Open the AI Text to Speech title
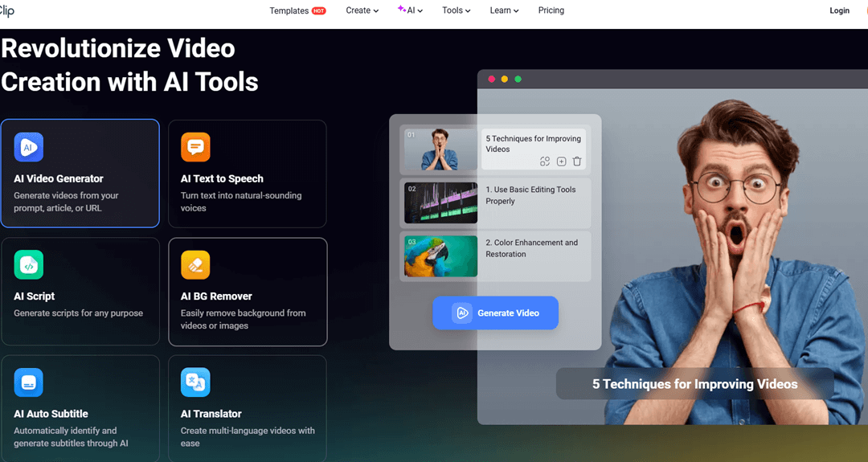This screenshot has height=462, width=868. tap(222, 178)
